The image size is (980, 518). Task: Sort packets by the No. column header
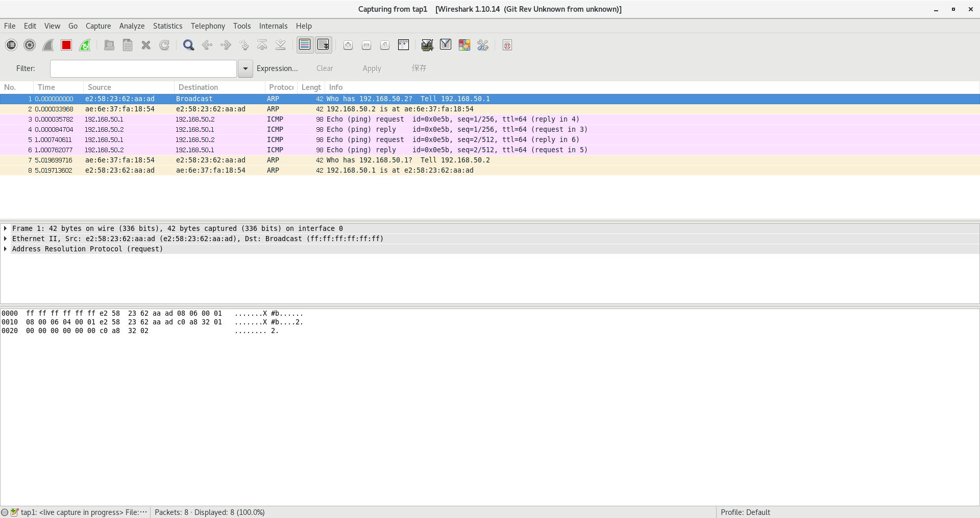(16, 87)
